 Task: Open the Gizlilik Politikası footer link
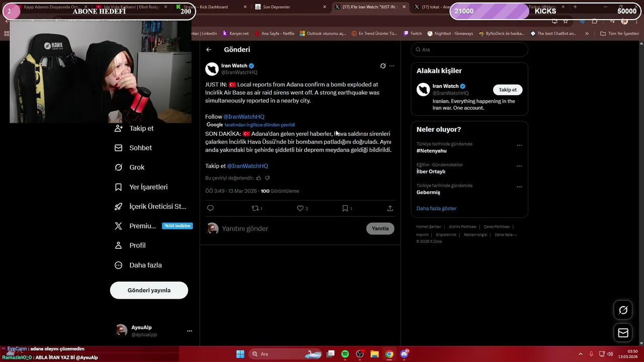[462, 227]
